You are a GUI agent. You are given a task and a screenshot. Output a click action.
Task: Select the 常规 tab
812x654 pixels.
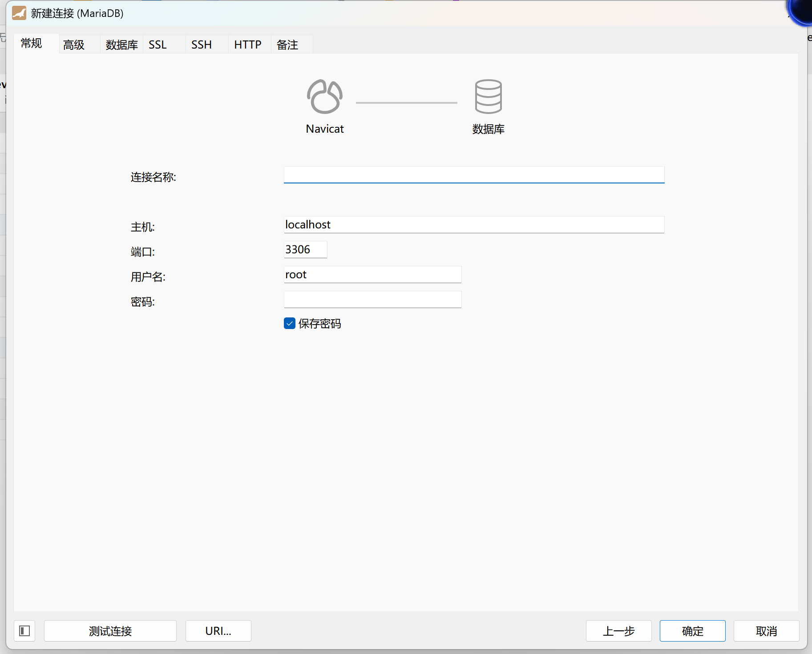click(x=31, y=44)
